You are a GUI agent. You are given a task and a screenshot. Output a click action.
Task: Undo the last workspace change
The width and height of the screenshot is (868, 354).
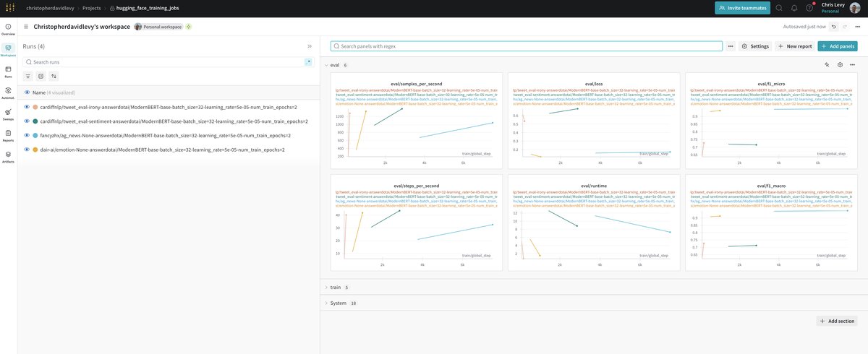point(834,27)
